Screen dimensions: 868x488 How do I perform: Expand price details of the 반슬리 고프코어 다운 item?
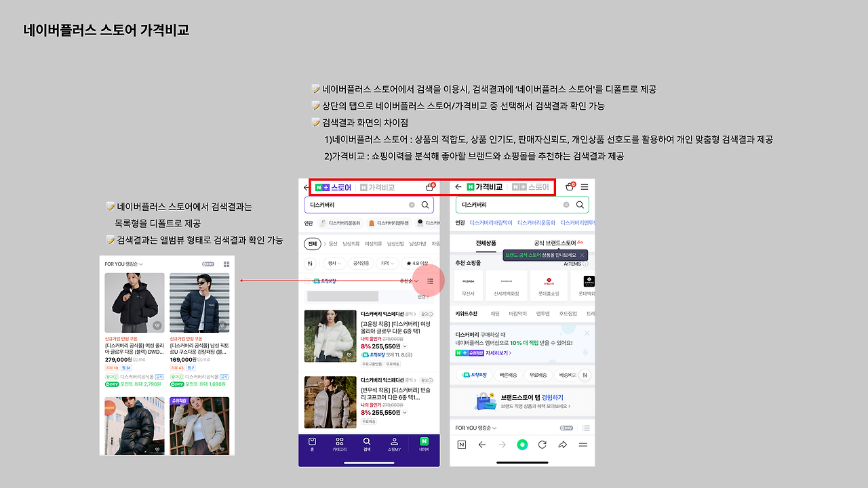coord(405,412)
